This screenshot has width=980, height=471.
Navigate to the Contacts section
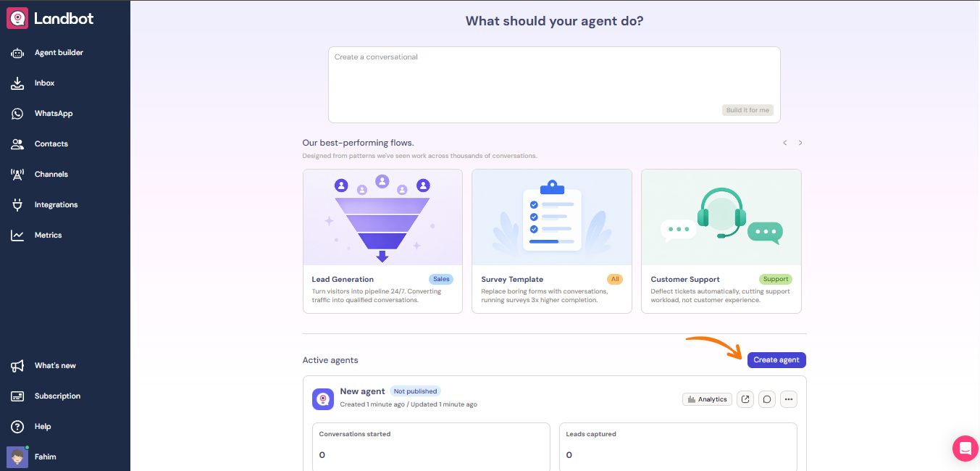(51, 144)
